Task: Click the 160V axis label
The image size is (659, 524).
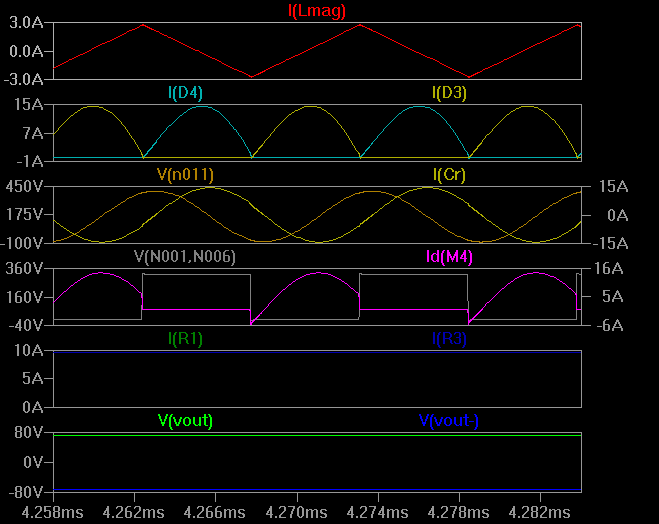Action: (24, 298)
